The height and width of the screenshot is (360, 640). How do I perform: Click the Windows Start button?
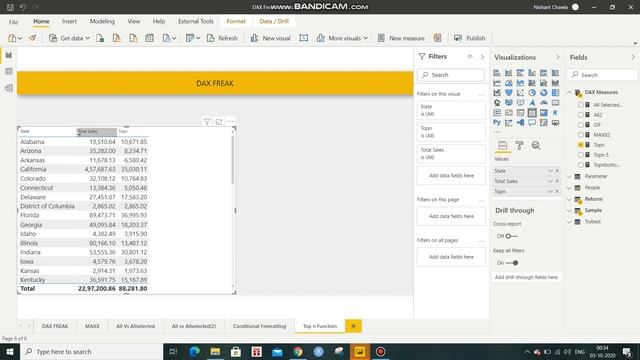coord(10,351)
